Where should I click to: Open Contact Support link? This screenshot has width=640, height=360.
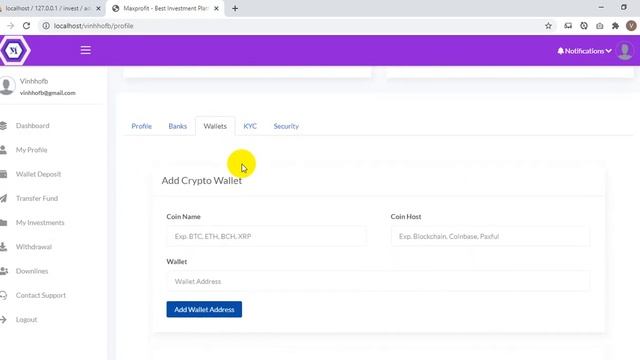(x=41, y=295)
